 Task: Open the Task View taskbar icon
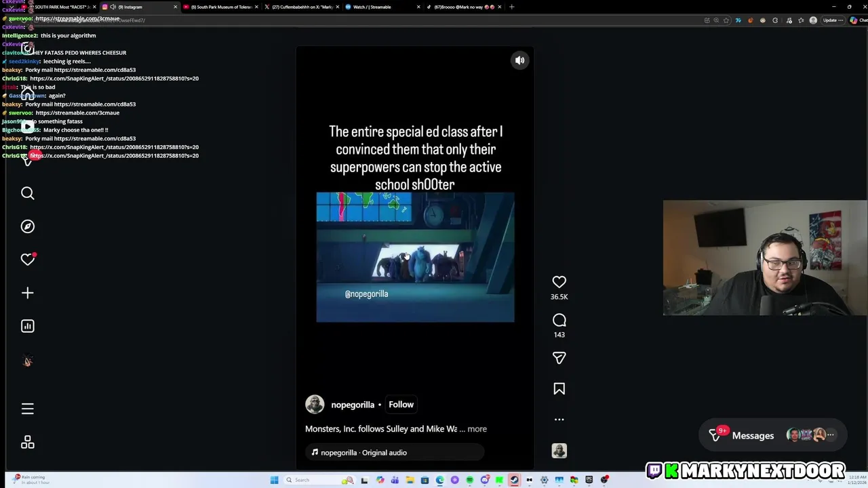pyautogui.click(x=364, y=480)
